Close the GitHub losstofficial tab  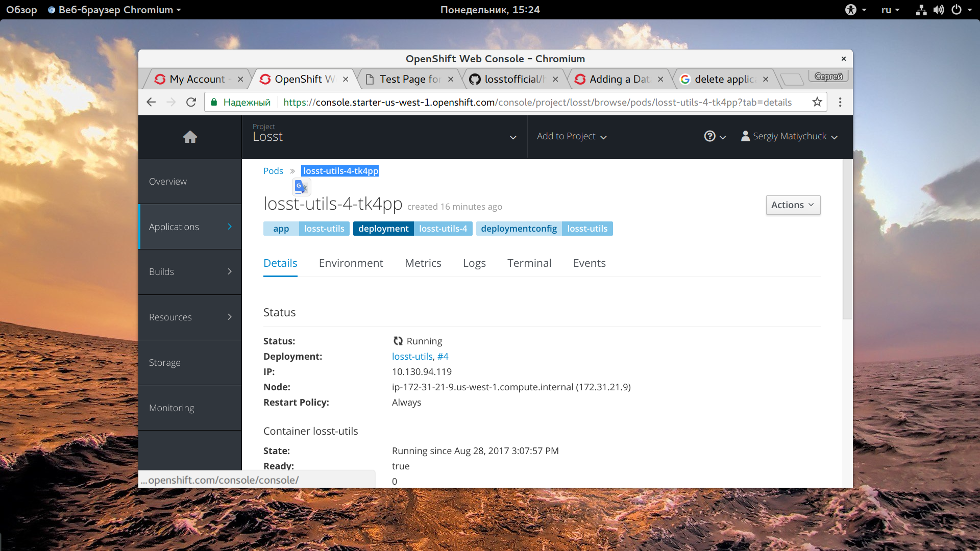555,79
